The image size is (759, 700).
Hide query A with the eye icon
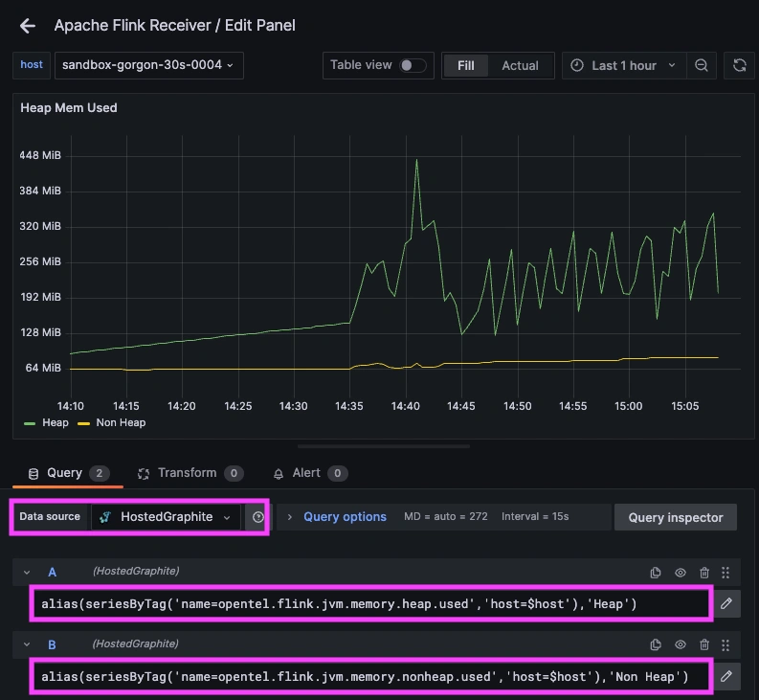[x=681, y=573]
